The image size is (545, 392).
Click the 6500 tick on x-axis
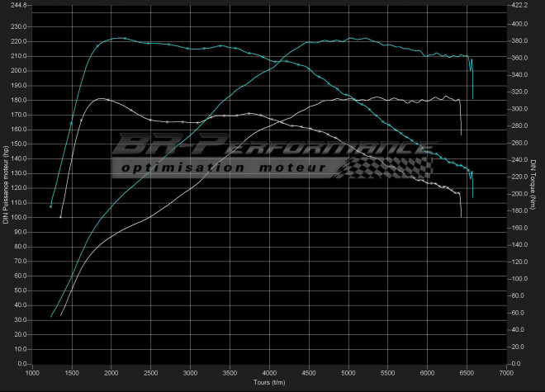point(467,373)
